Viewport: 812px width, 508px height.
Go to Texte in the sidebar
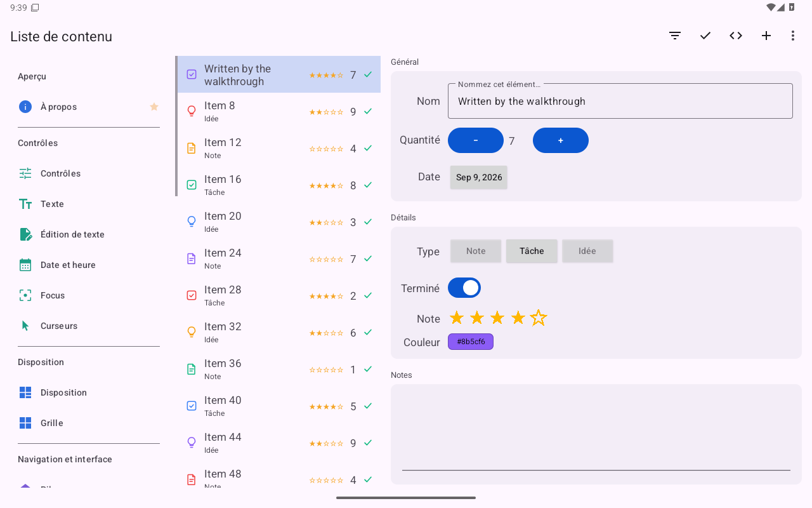click(89, 204)
